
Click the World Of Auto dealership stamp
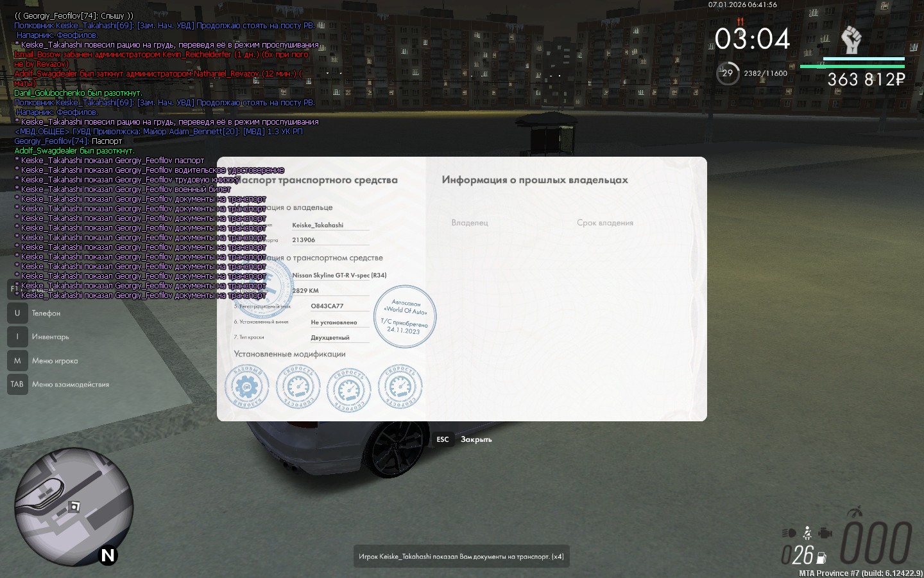[x=405, y=317]
